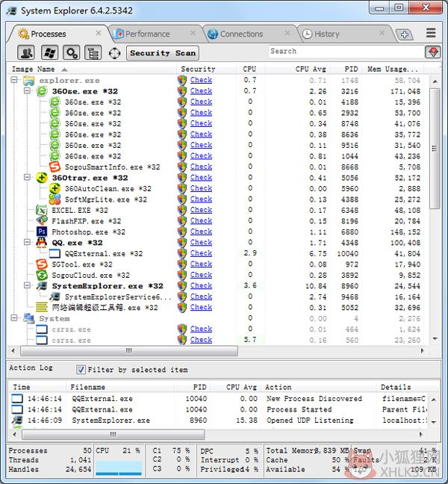The width and height of the screenshot is (448, 484).
Task: Select Action Log entry Opened UDP Listening
Action: click(x=219, y=420)
